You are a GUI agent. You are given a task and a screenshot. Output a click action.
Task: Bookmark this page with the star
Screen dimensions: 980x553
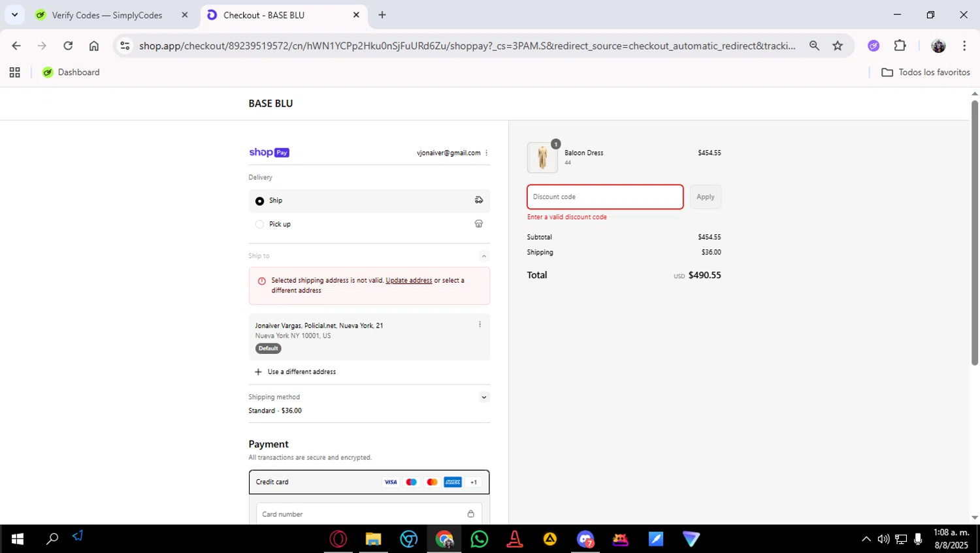coord(838,46)
